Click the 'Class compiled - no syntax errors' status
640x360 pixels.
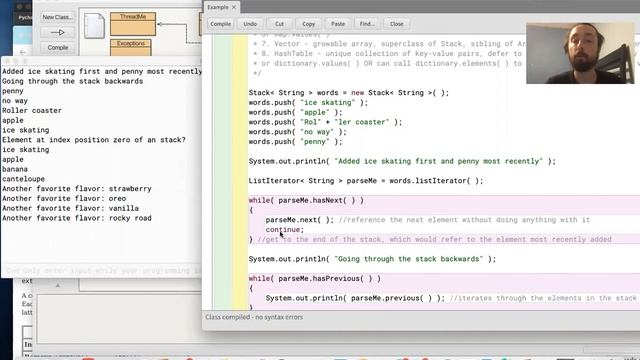(254, 317)
